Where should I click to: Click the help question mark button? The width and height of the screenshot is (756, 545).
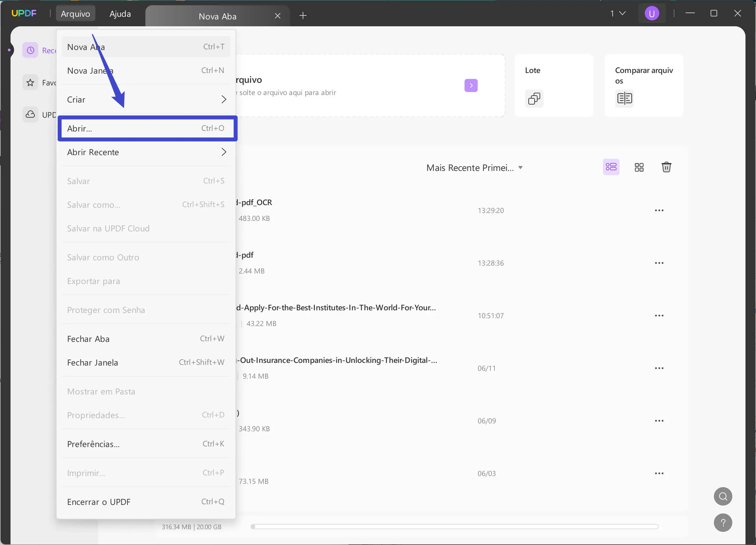coord(723,523)
